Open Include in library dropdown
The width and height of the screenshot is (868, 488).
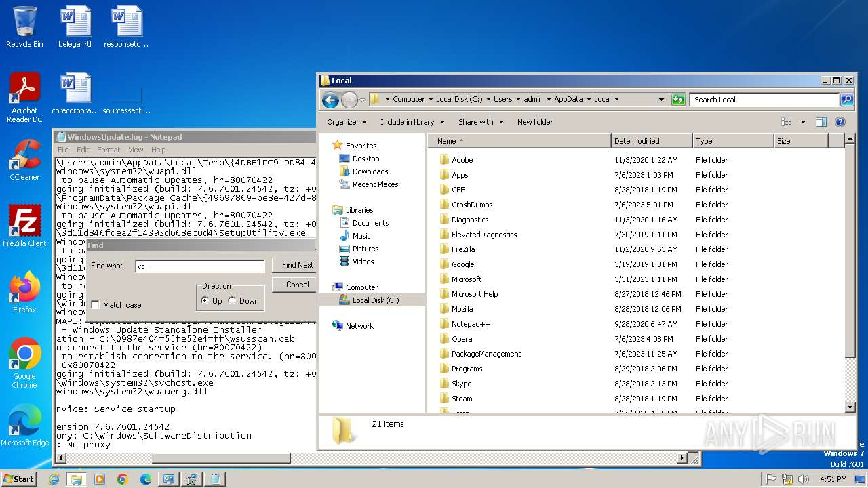412,122
